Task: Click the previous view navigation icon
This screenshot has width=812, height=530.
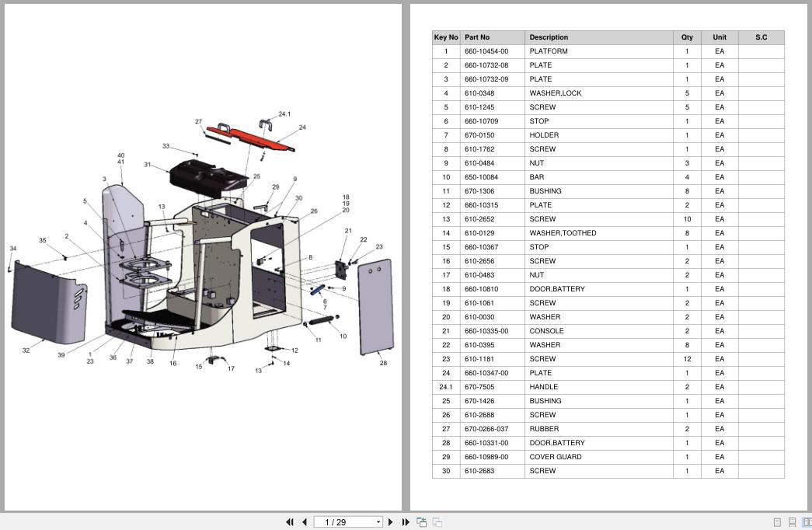Action: click(421, 522)
